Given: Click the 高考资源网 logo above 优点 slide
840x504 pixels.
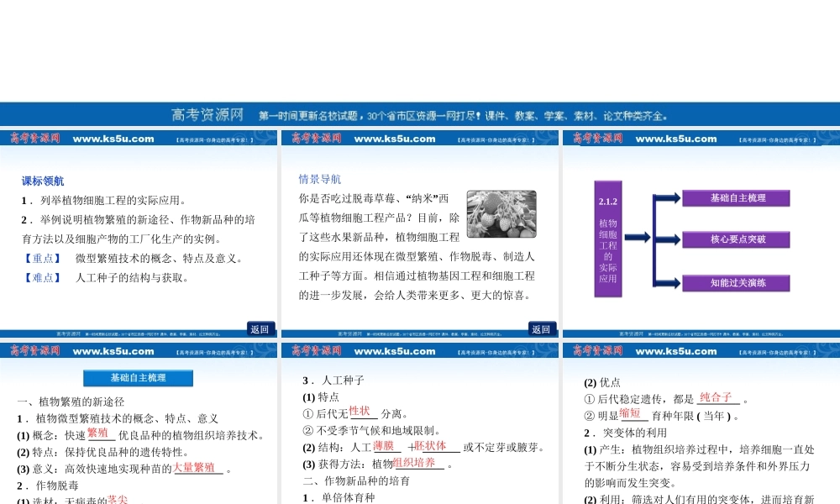Looking at the screenshot, I should coord(598,351).
